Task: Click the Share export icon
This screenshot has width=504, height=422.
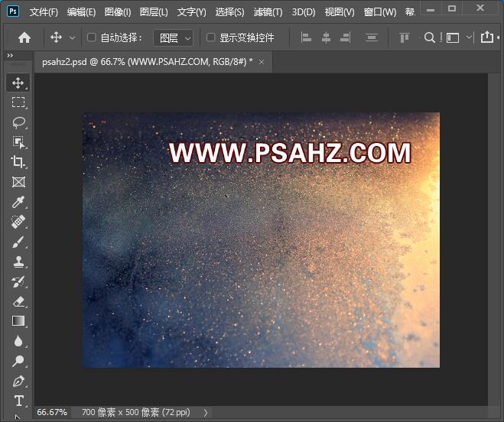Action: (x=487, y=37)
